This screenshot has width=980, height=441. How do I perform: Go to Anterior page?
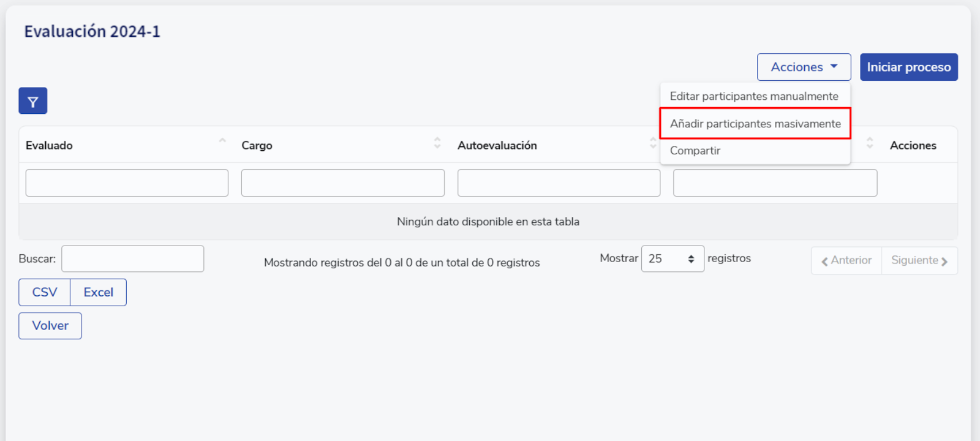pos(846,261)
